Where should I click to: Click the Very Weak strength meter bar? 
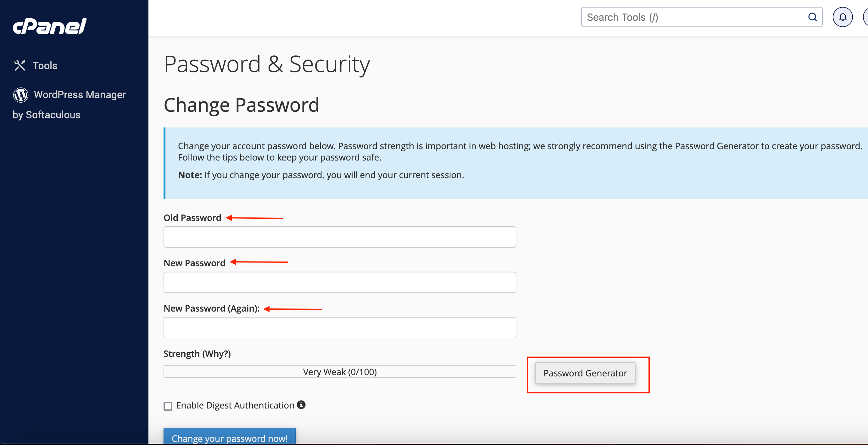click(340, 371)
